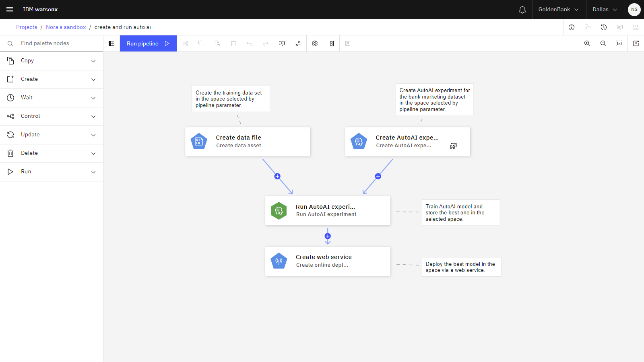
Task: Click the plus on the Create AutoAI link
Action: (x=378, y=176)
